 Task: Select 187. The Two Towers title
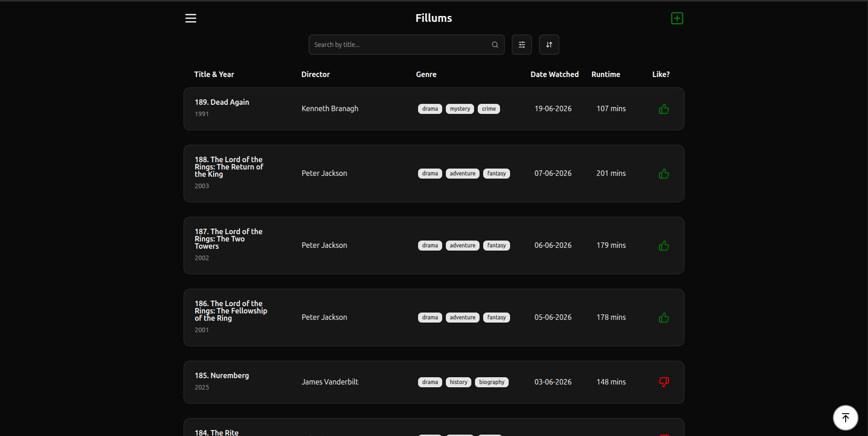(229, 239)
